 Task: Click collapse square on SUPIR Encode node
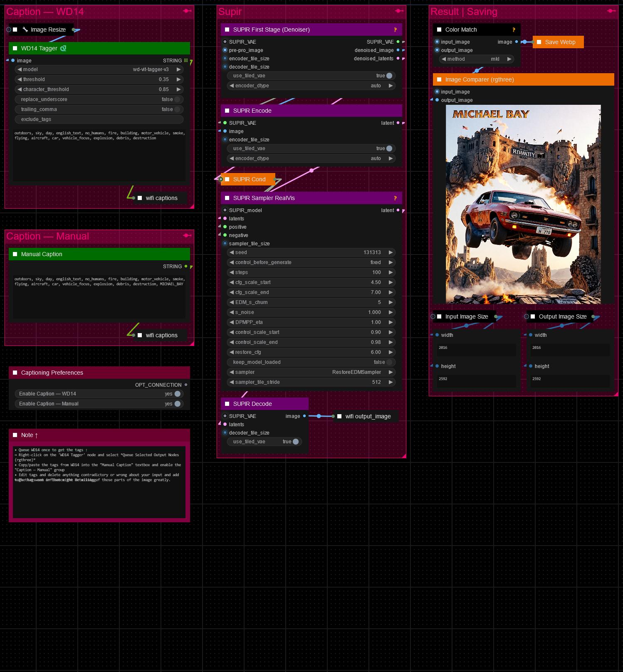click(227, 111)
